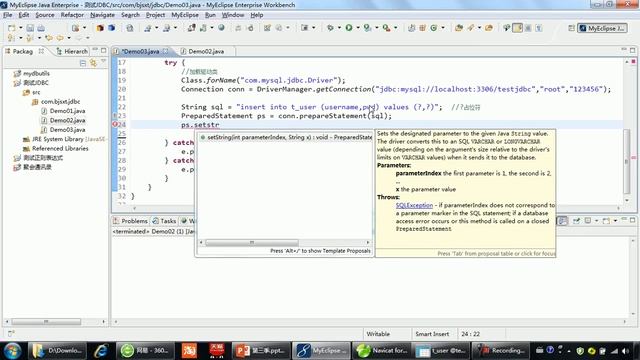Open the Debug button dropdown arrow

[x=339, y=28]
